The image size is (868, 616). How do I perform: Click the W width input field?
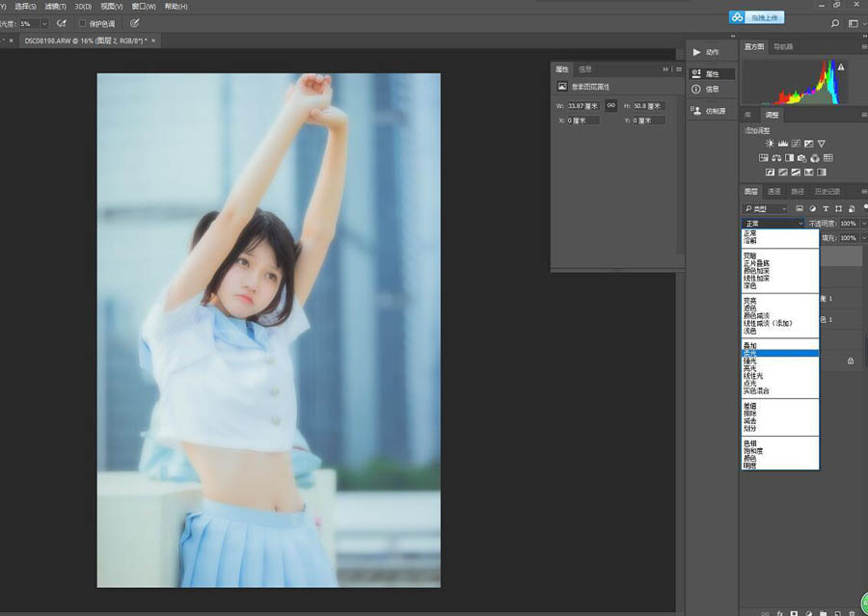[x=583, y=105]
